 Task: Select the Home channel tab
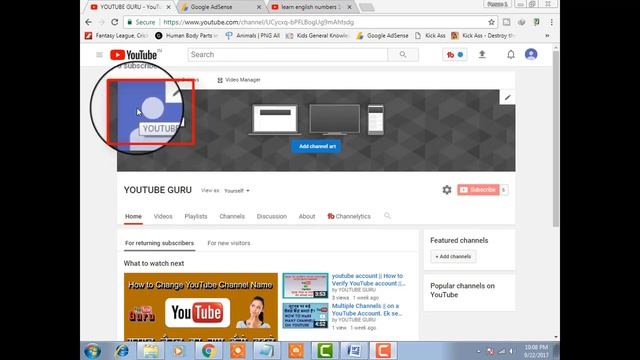[133, 216]
